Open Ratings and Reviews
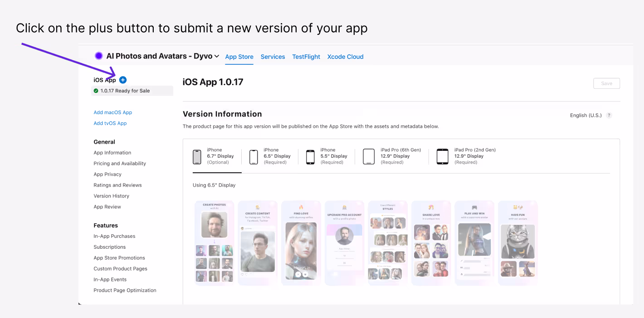 click(x=117, y=185)
